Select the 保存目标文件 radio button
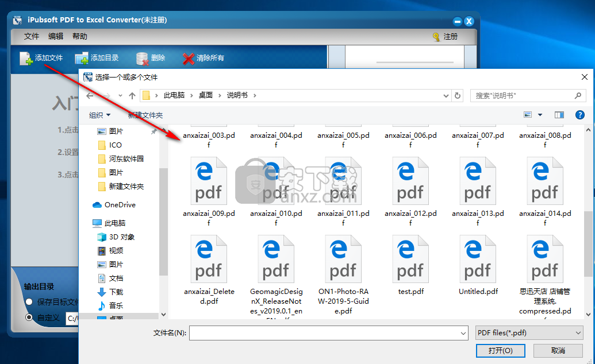Viewport: 595px width, 364px height. tap(29, 302)
